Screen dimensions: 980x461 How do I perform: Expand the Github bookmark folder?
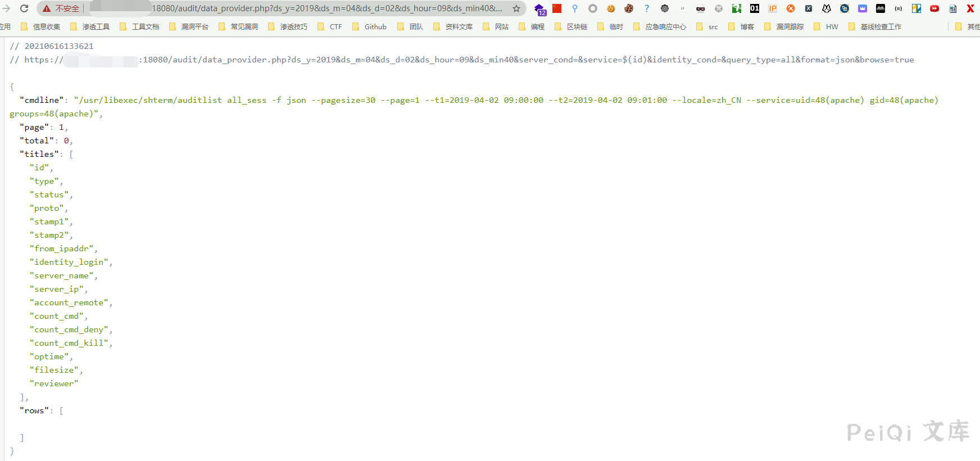coord(370,26)
